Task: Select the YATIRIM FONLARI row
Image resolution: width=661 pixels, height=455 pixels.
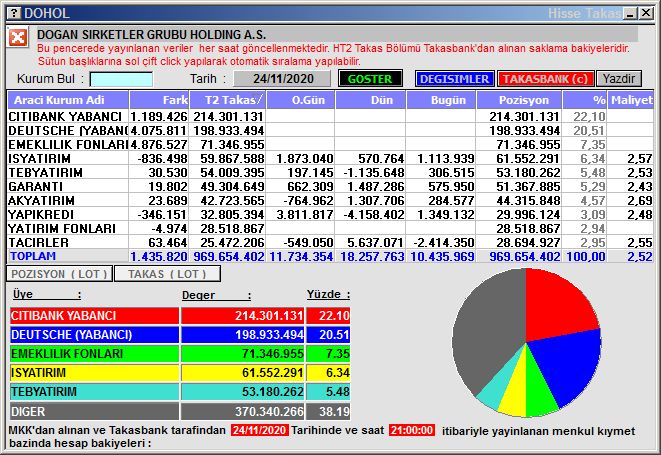Action: [x=330, y=228]
